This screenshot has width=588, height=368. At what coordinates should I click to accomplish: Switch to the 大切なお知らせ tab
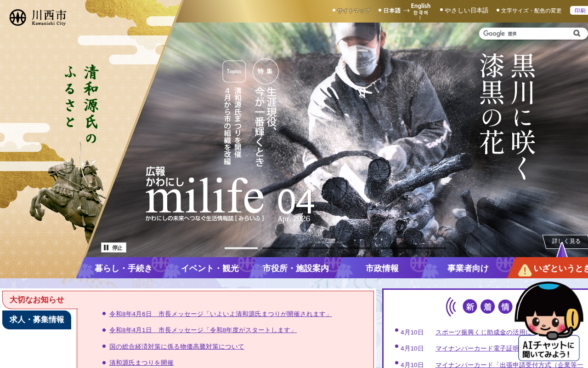pyautogui.click(x=37, y=300)
